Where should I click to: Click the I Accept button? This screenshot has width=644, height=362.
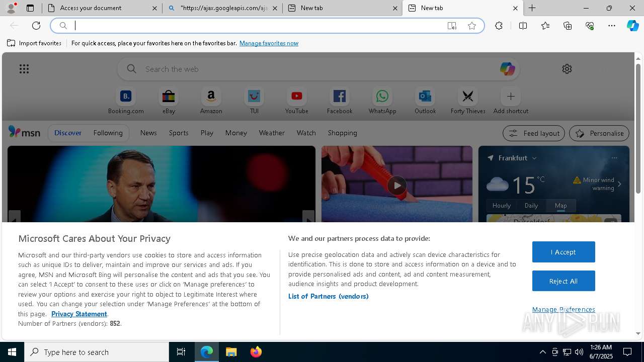[563, 252]
